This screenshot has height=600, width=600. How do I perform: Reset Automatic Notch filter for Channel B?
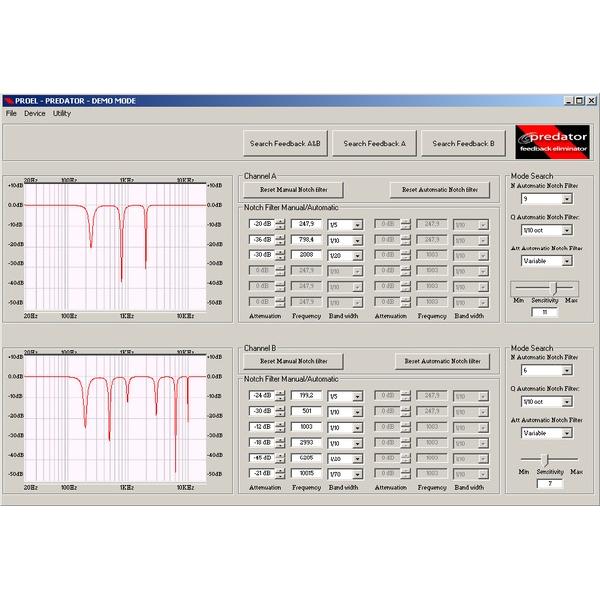(x=441, y=361)
